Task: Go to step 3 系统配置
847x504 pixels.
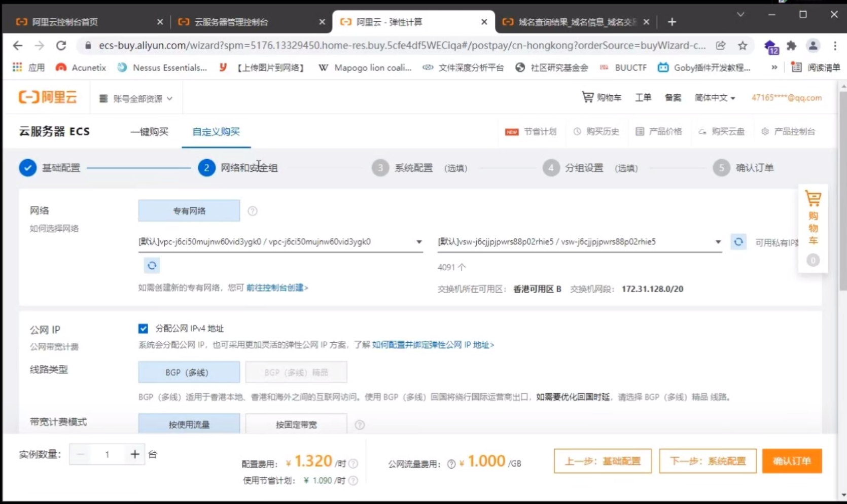Action: tap(419, 168)
